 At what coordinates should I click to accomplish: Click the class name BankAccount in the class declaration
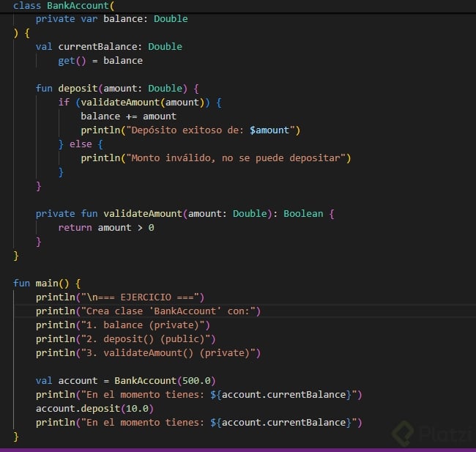tap(78, 5)
